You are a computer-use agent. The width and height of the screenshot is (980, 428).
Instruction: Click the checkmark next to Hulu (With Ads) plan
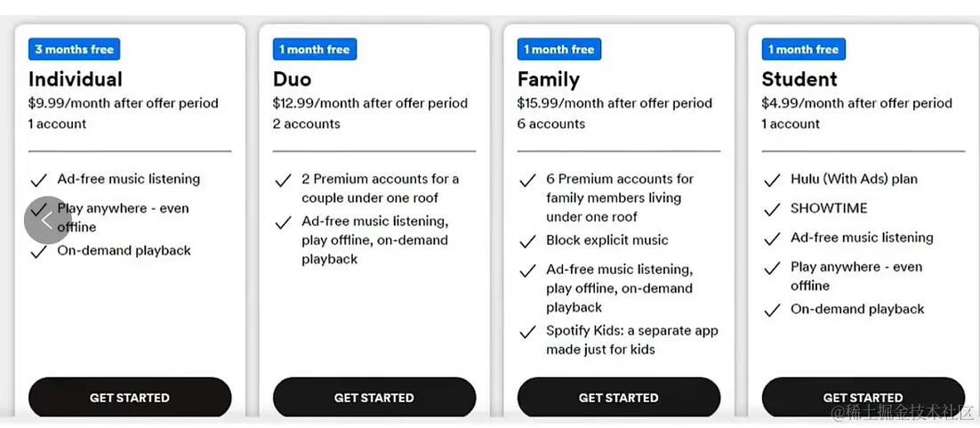pos(772,181)
